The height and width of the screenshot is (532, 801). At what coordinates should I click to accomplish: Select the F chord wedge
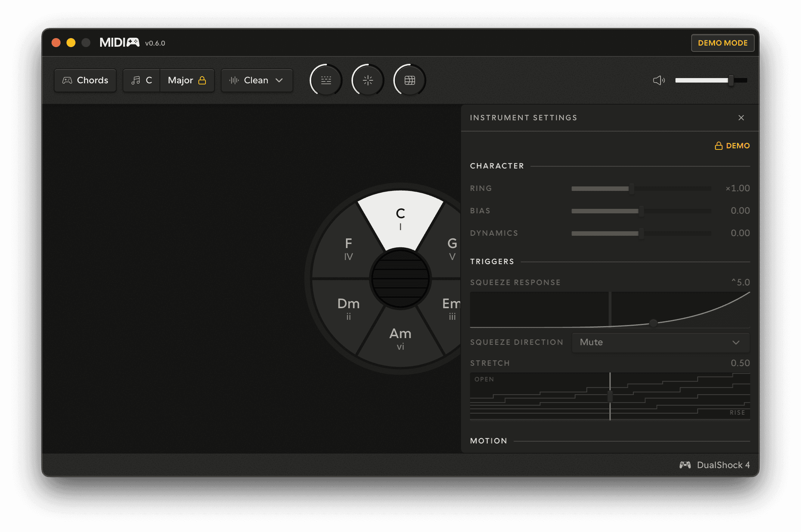(x=348, y=248)
